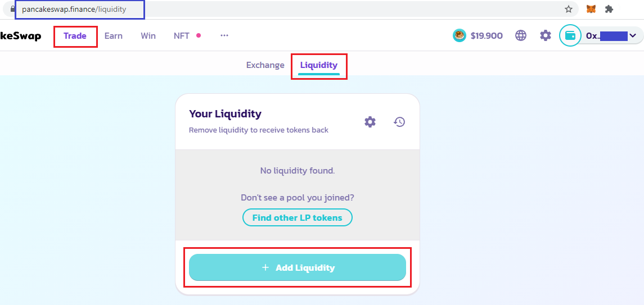Bookmark this page with the star icon
Viewport: 644px width, 305px height.
pos(569,9)
